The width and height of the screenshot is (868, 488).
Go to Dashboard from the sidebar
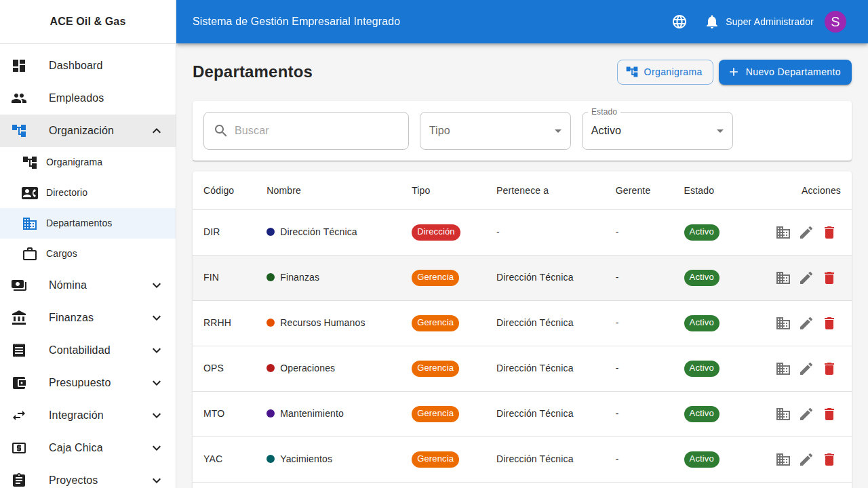tap(75, 65)
